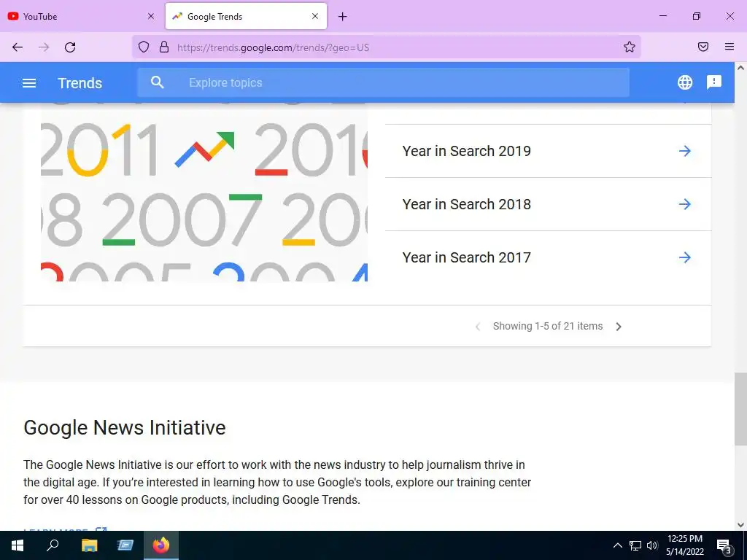
Task: Go back with browser back arrow
Action: (18, 47)
